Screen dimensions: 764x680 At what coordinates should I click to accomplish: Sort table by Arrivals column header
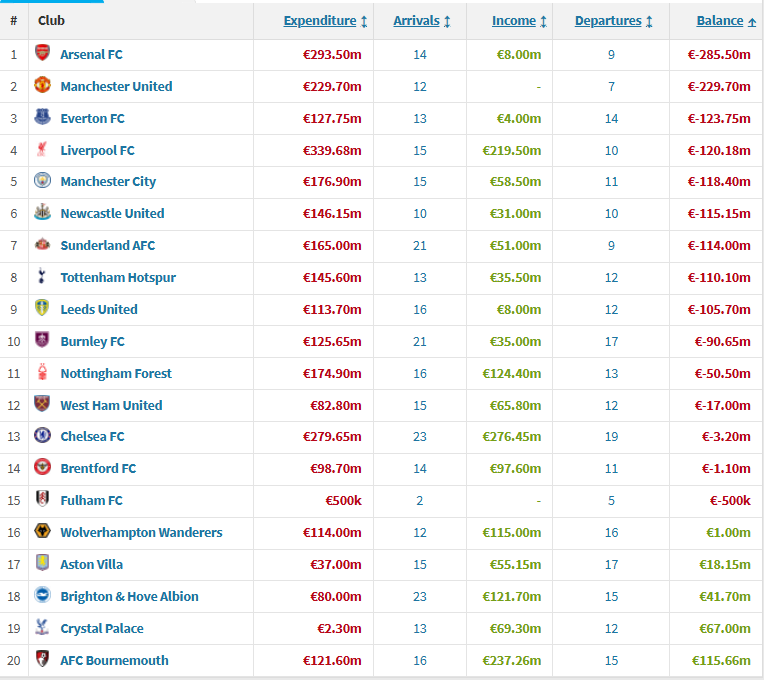coord(416,21)
